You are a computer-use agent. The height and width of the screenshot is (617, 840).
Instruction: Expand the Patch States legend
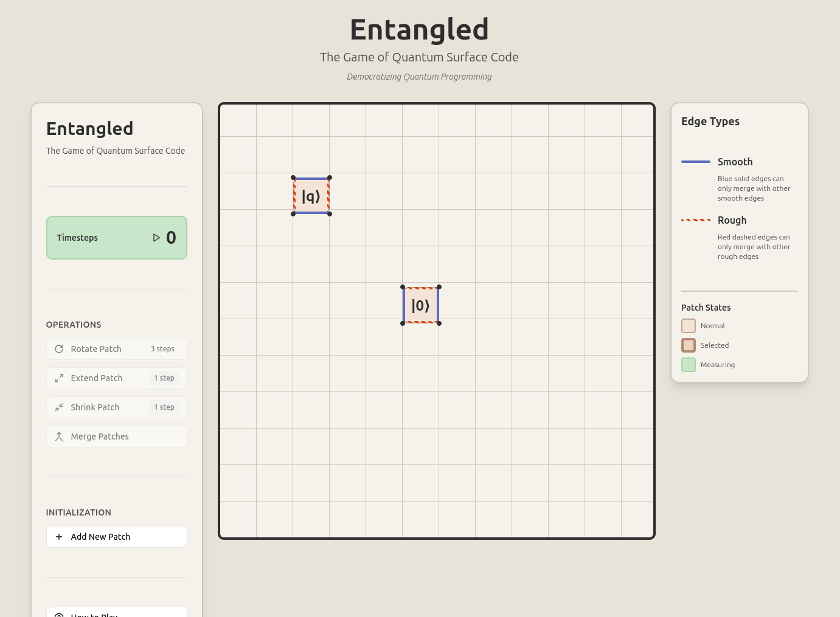coord(706,308)
